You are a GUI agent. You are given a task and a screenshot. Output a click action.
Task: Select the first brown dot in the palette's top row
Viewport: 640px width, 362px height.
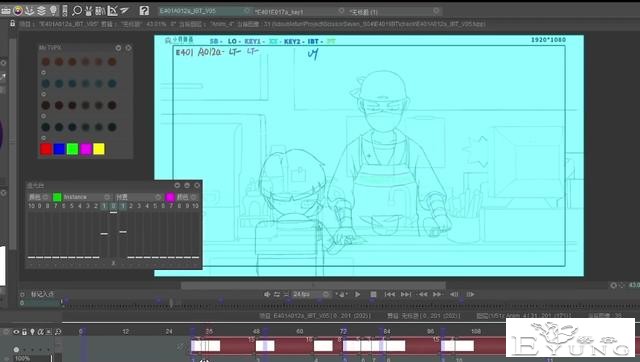[46, 62]
